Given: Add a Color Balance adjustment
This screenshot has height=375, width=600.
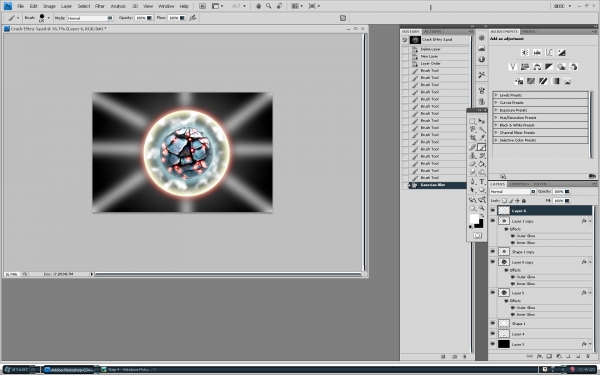Looking at the screenshot, I should click(x=537, y=67).
